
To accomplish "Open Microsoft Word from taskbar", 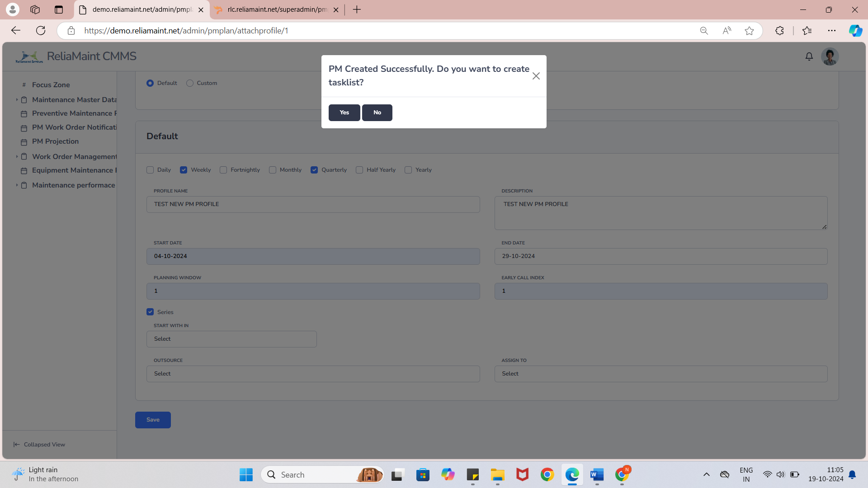I will (x=597, y=475).
